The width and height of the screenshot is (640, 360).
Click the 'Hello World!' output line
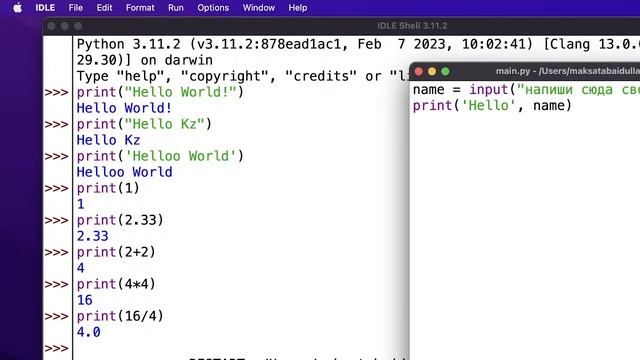pyautogui.click(x=124, y=108)
